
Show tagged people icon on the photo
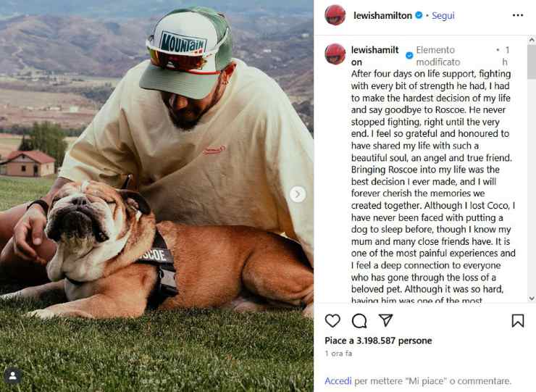[12, 375]
